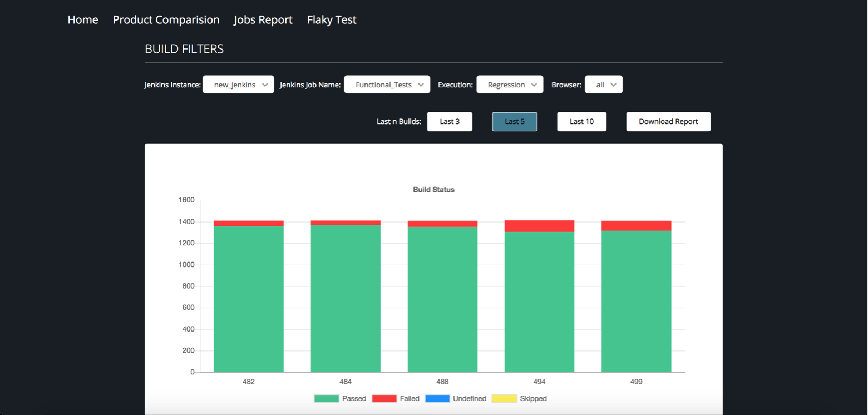Click the bar for build 494
This screenshot has height=415, width=868.
coord(539,295)
